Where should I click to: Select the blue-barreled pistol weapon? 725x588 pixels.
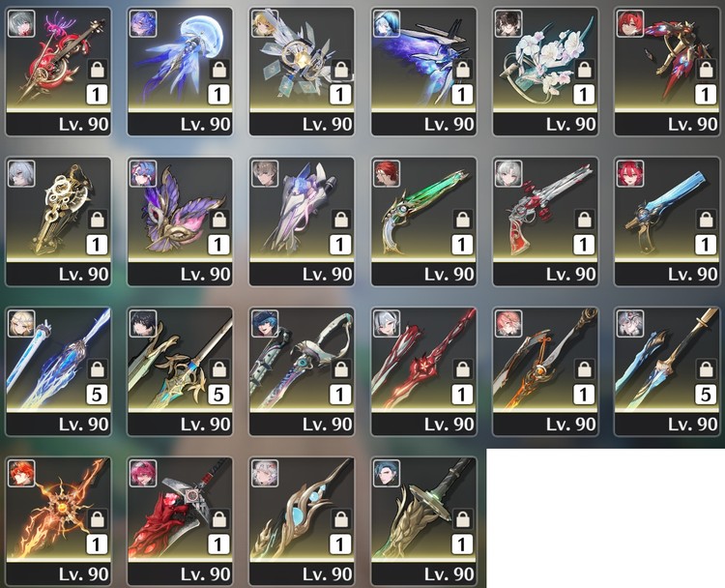point(667,221)
